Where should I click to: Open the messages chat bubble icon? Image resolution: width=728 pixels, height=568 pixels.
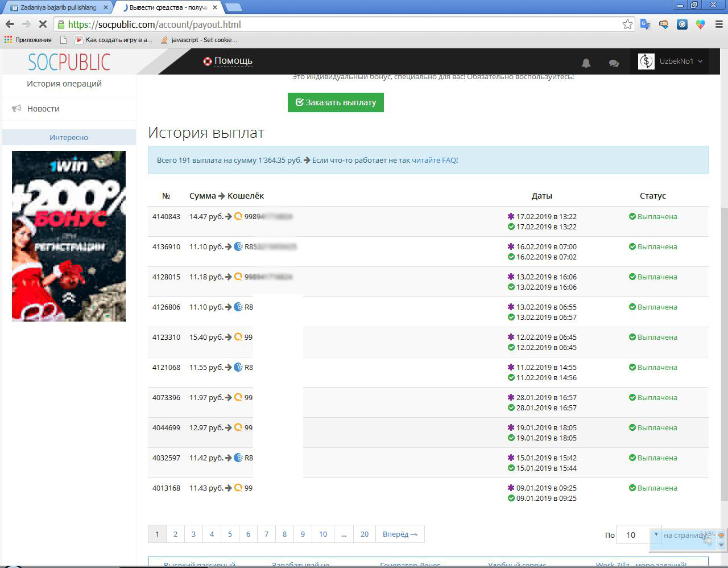point(614,63)
